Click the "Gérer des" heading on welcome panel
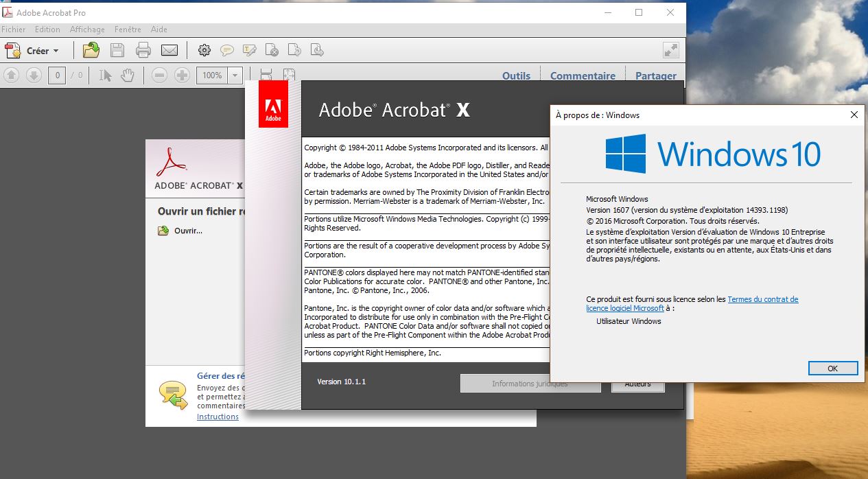868x479 pixels. click(220, 376)
